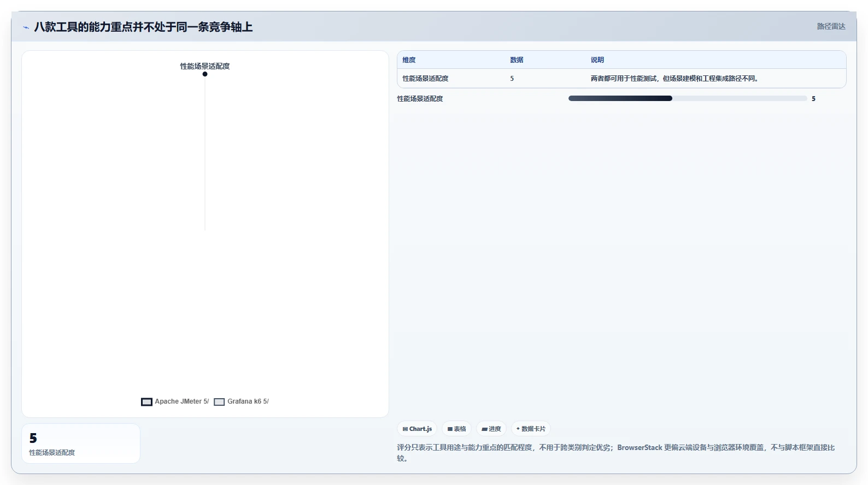
Task: Click the 路径雷达 label
Action: tap(831, 26)
